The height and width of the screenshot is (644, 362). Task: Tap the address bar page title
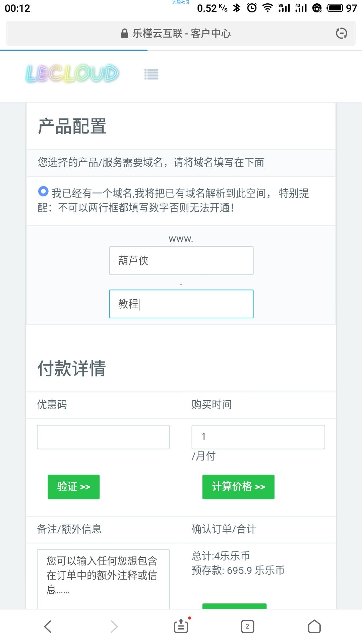[x=181, y=33]
